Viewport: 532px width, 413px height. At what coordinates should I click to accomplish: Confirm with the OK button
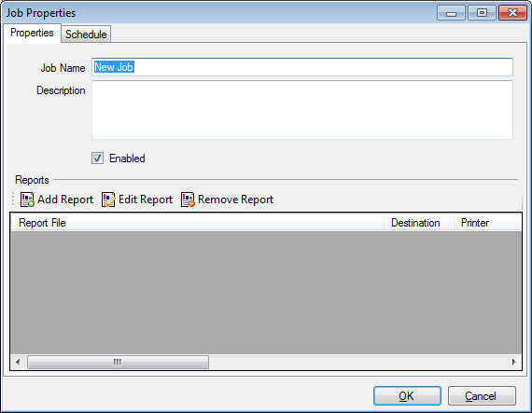coord(407,395)
